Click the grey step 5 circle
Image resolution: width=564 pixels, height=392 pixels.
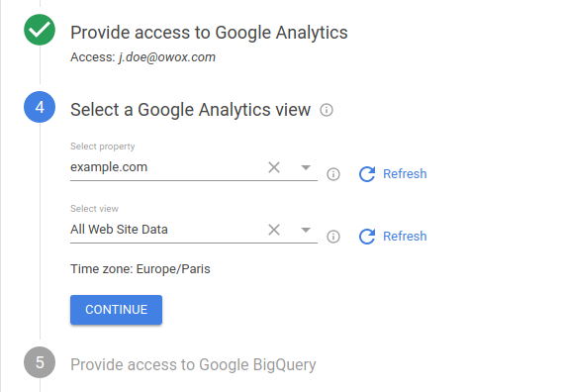point(40,362)
